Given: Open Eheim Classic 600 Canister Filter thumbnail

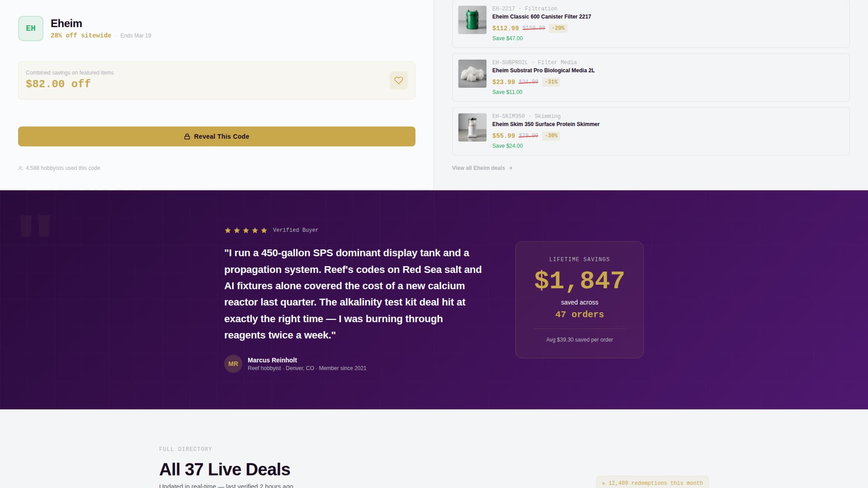Looking at the screenshot, I should (472, 20).
